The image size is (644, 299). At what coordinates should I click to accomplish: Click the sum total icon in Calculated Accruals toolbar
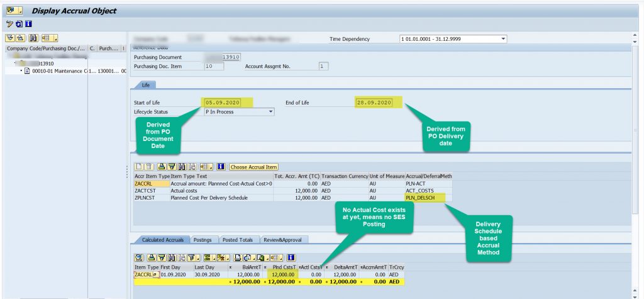(x=209, y=258)
